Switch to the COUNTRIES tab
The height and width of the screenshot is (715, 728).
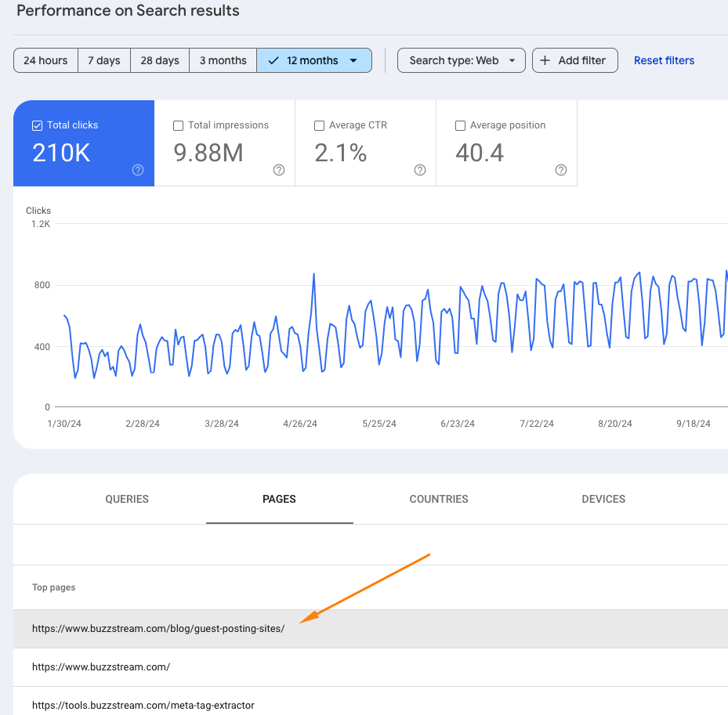coord(438,499)
